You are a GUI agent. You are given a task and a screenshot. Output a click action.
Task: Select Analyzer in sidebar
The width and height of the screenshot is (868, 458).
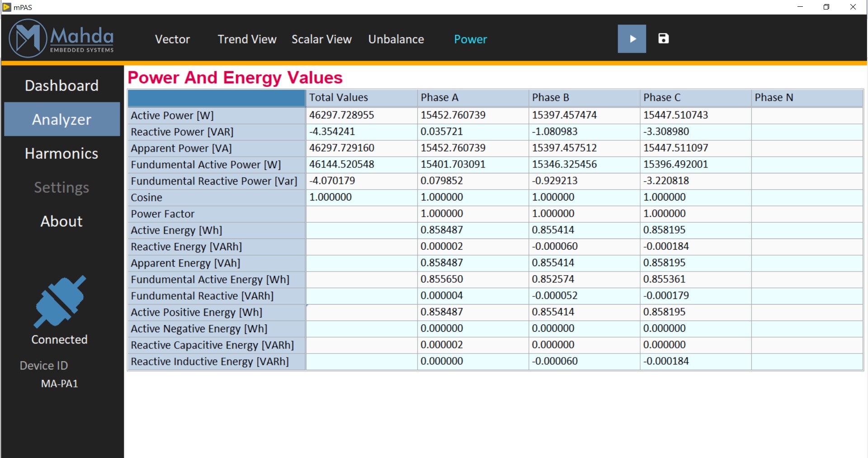click(62, 119)
